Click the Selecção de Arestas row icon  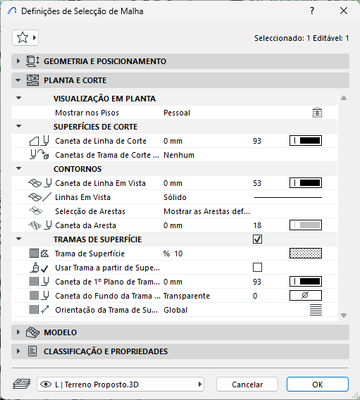coord(35,211)
